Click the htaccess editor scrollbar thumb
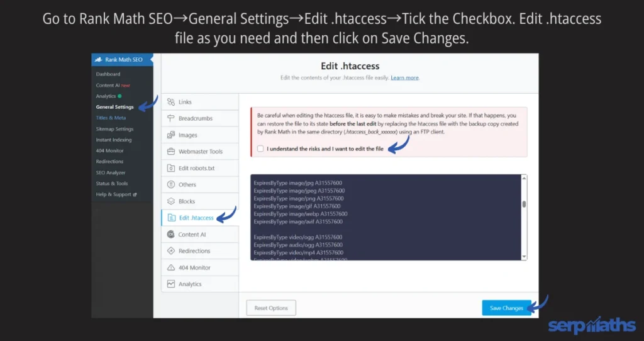Screen dimensions: 644x341 [x=524, y=204]
